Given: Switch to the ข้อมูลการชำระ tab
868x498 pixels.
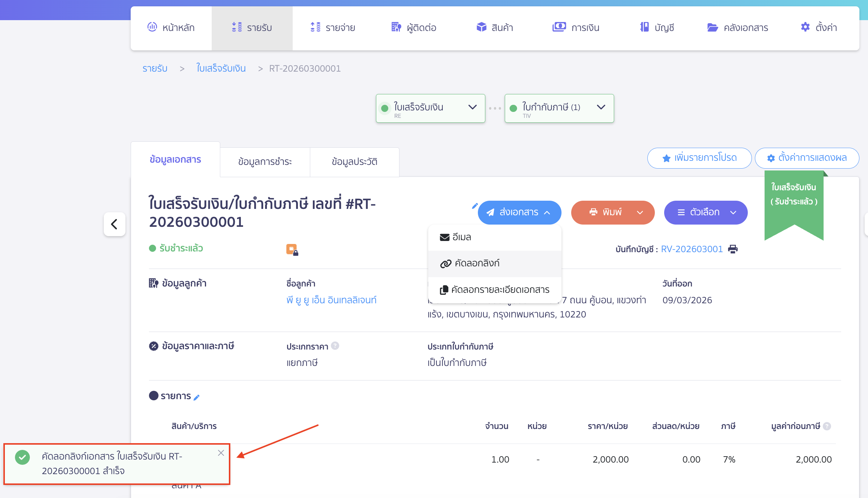Looking at the screenshot, I should (x=265, y=162).
